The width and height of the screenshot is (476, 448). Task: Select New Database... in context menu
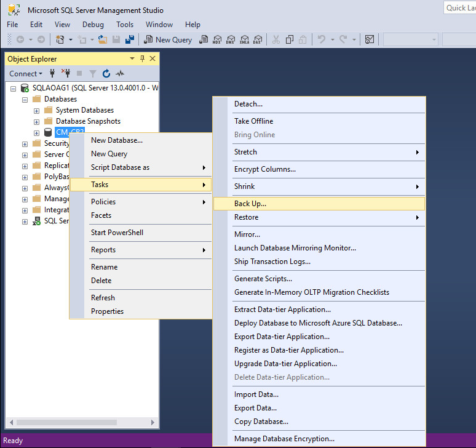(x=141, y=140)
